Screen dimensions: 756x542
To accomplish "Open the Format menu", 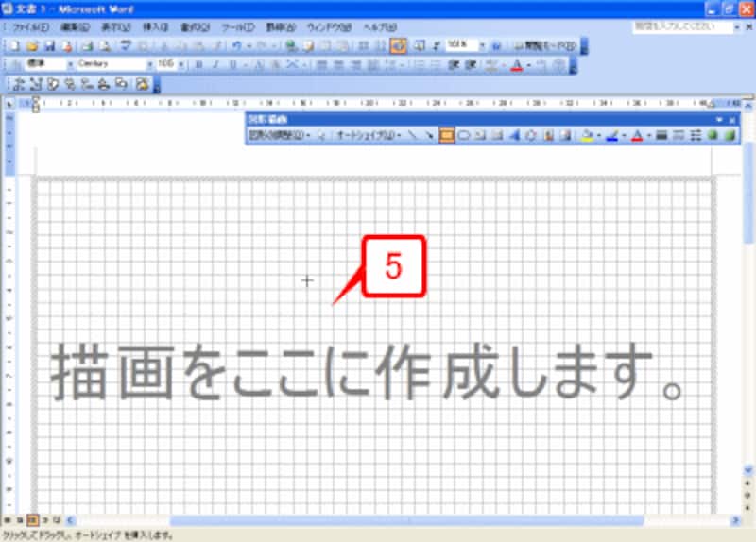I will (x=195, y=27).
